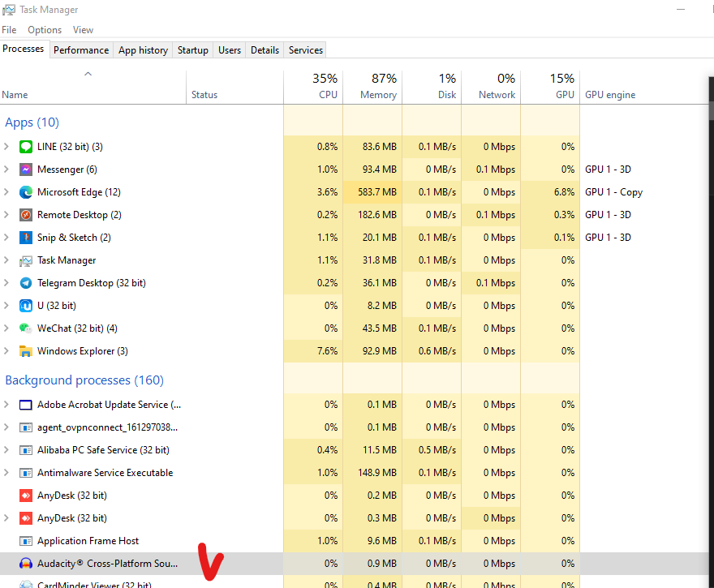Image resolution: width=714 pixels, height=588 pixels.
Task: Click the Windows Explorer icon
Action: click(26, 351)
